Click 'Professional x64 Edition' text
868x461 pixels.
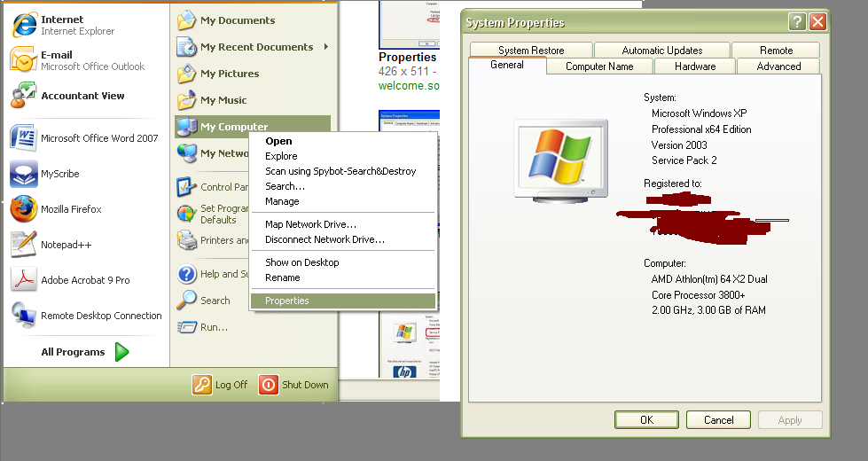701,129
